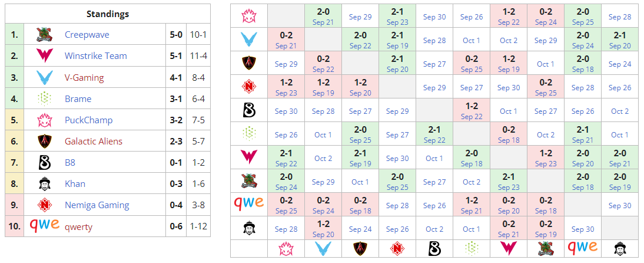Click the Brame logo in the Standings table
This screenshot has width=644, height=263.
pyautogui.click(x=45, y=98)
